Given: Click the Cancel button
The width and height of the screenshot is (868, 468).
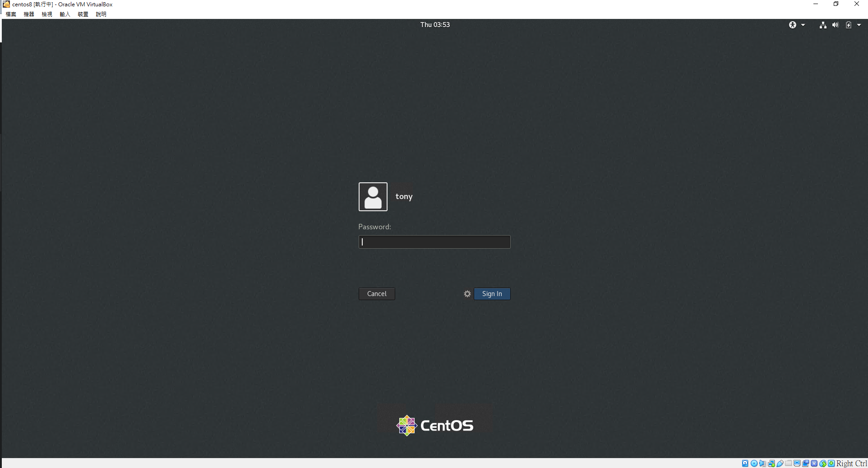Looking at the screenshot, I should pos(377,294).
